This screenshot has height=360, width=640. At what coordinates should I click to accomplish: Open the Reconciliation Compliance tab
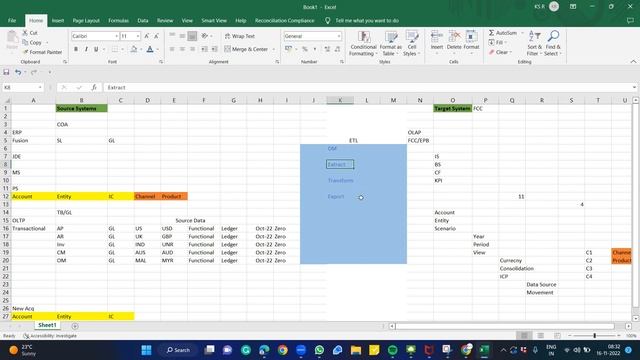tap(284, 20)
